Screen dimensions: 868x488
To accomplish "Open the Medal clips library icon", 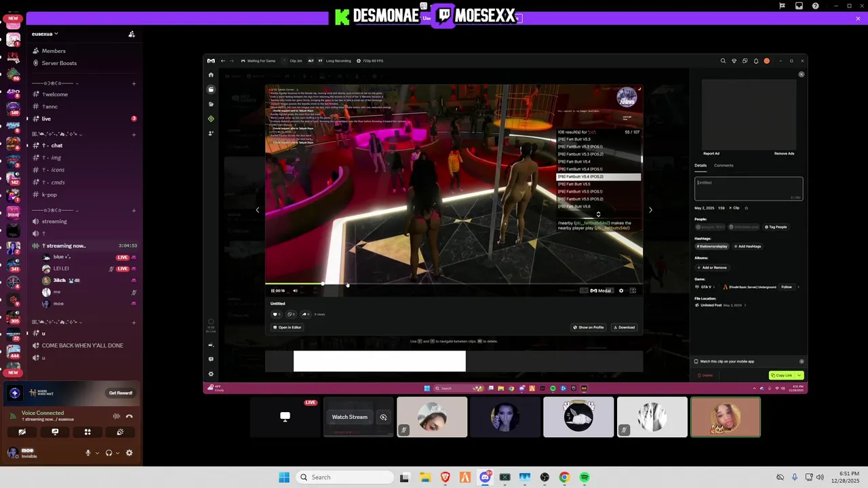I will (x=211, y=89).
